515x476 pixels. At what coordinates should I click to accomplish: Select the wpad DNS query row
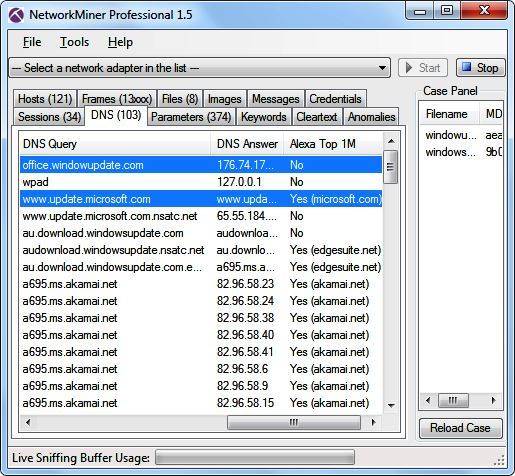point(201,182)
